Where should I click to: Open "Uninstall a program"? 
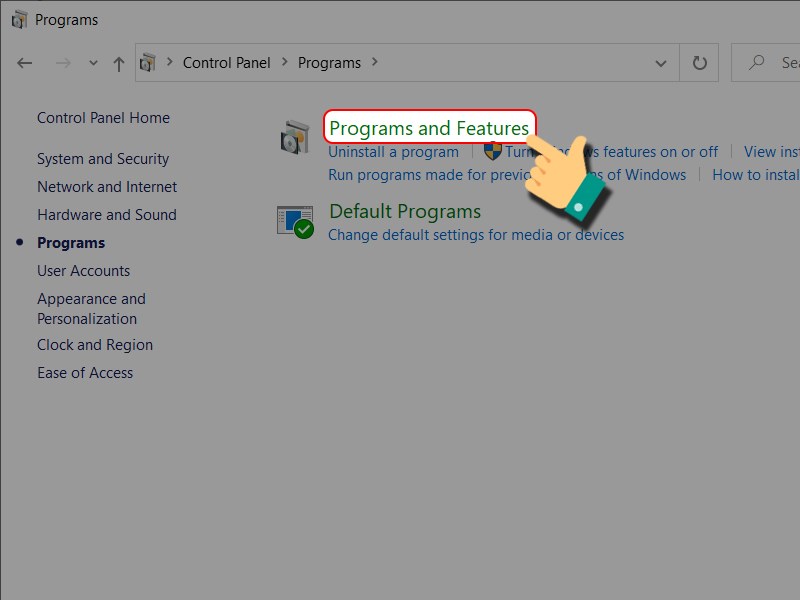[393, 152]
